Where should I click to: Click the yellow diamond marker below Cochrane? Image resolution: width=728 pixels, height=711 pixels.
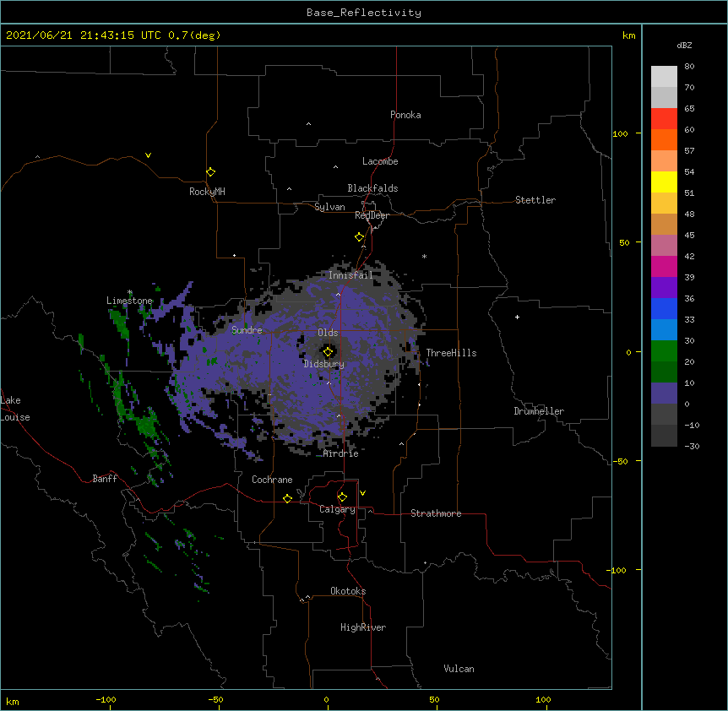coord(287,498)
